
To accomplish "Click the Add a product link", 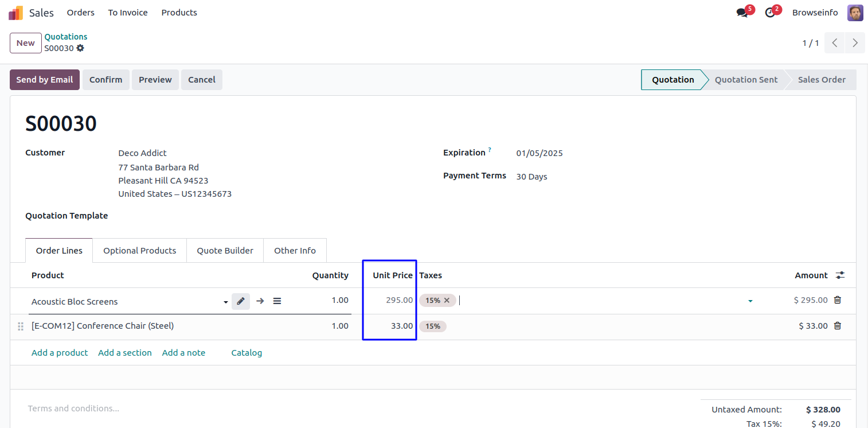I will point(60,353).
